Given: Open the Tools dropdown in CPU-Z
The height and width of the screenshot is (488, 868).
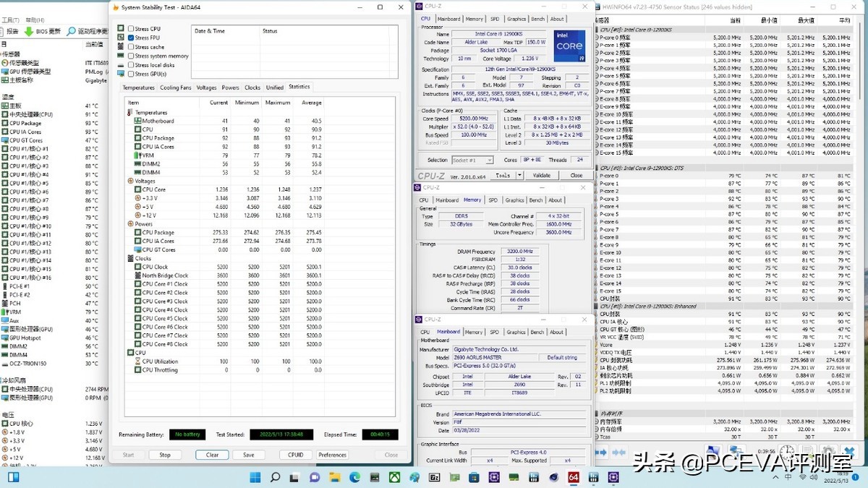Looking at the screenshot, I should [x=506, y=175].
